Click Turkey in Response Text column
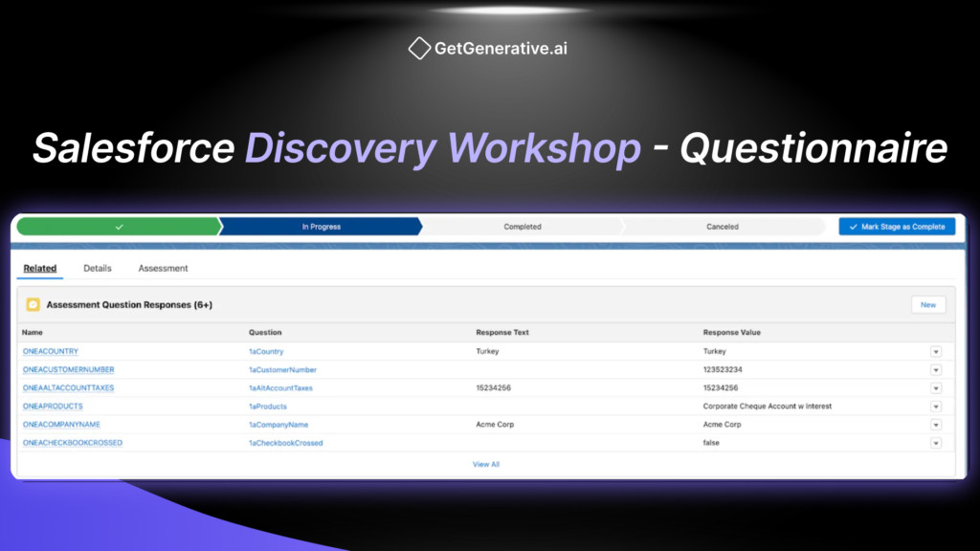The width and height of the screenshot is (980, 551). coord(487,352)
